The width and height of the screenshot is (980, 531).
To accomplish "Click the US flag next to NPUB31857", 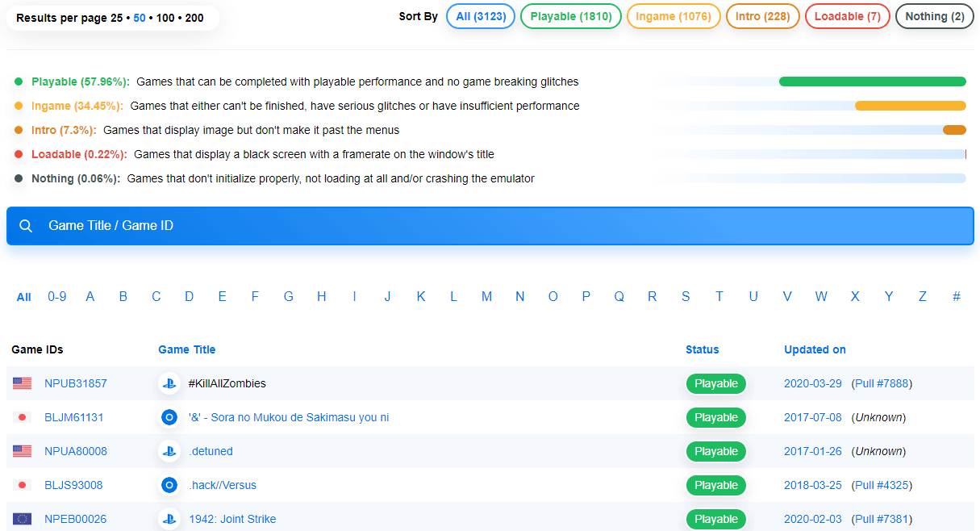I will (x=22, y=384).
